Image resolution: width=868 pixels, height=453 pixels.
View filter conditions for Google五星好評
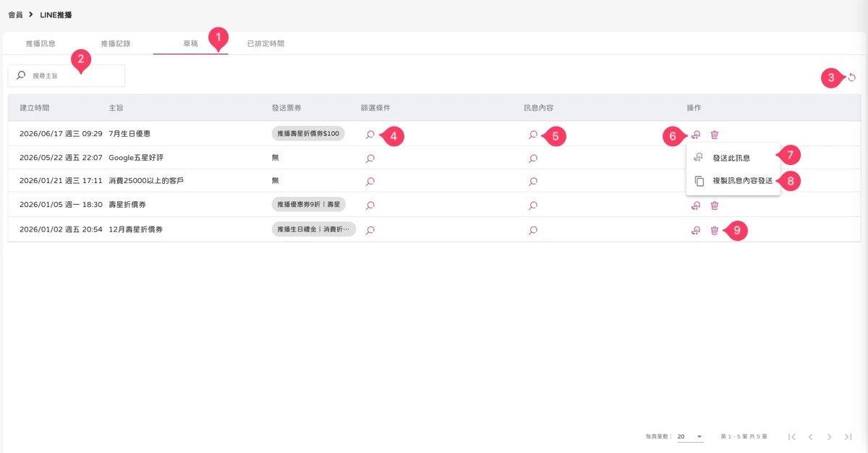370,158
